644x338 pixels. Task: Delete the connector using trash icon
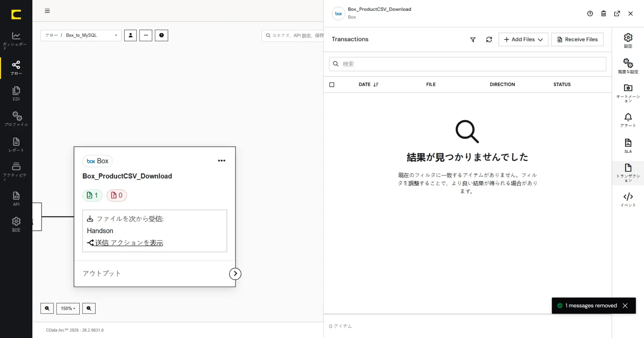tap(603, 13)
